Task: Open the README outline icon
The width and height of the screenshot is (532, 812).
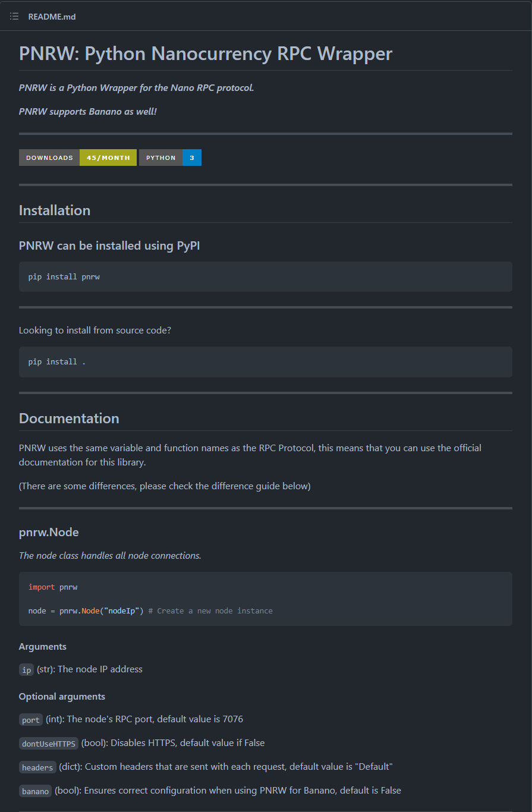Action: tap(14, 16)
